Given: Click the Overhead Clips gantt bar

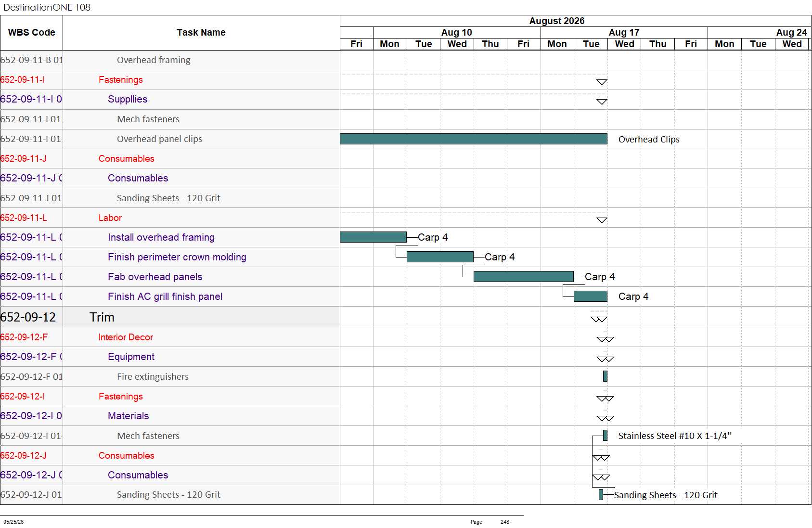Looking at the screenshot, I should (474, 139).
